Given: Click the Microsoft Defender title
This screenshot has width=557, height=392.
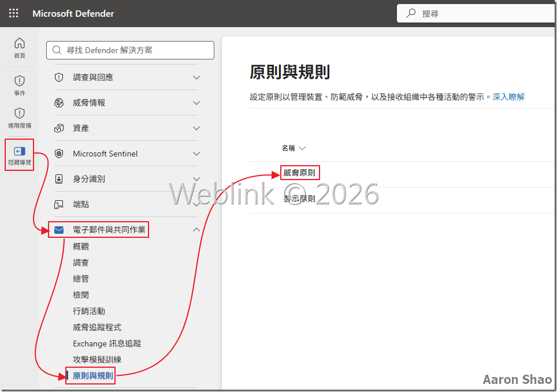Looking at the screenshot, I should point(73,13).
